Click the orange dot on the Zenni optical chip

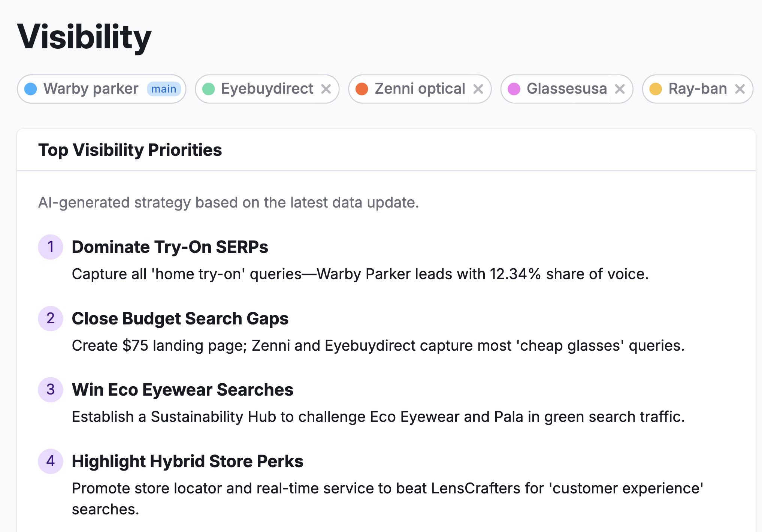[x=362, y=89]
